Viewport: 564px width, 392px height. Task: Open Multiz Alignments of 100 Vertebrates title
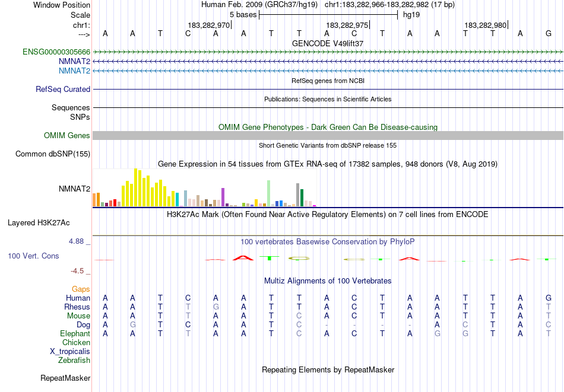(x=328, y=281)
